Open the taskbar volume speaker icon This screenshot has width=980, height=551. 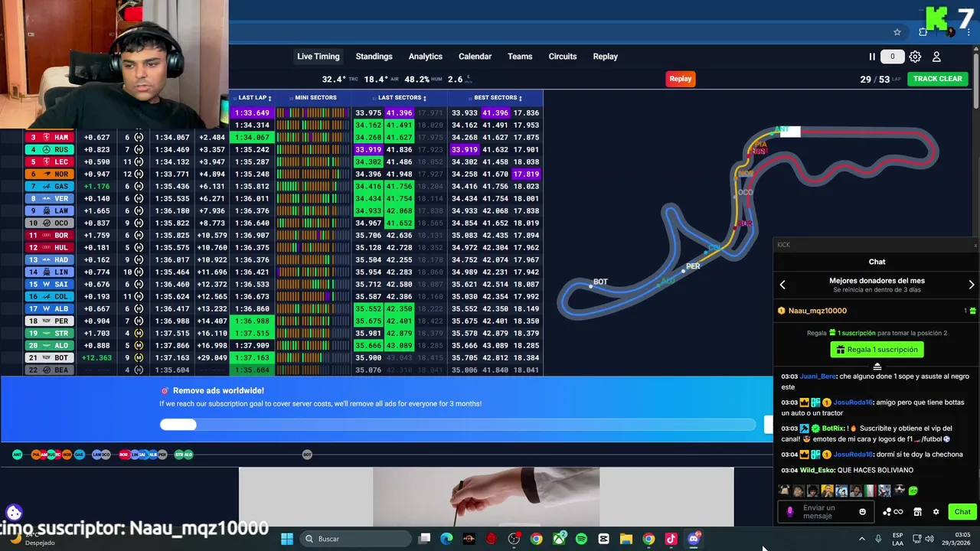coord(929,539)
